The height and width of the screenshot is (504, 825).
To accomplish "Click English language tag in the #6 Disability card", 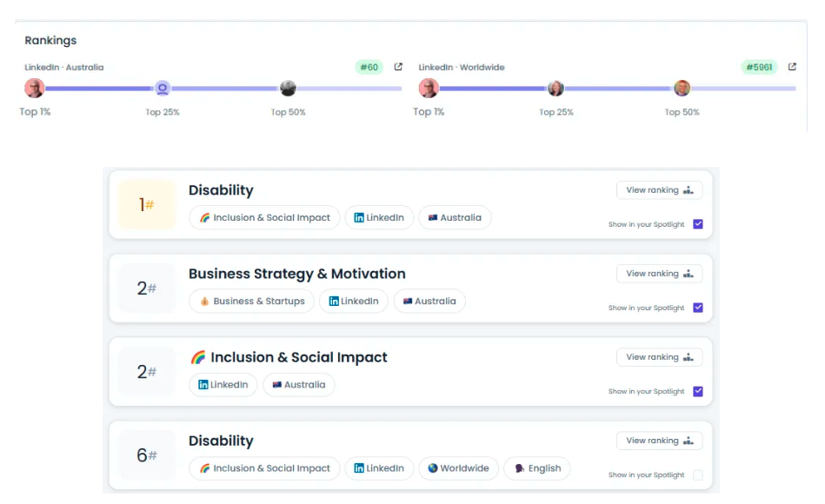I will [x=537, y=468].
